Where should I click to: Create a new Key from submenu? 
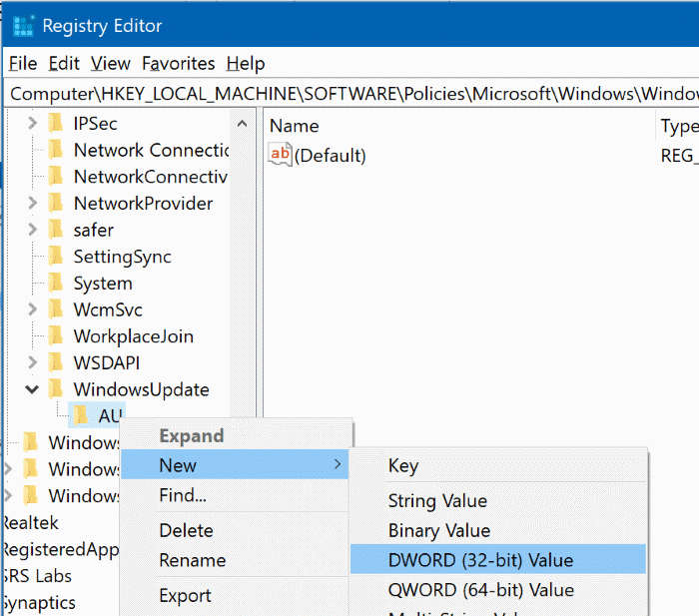tap(498, 465)
